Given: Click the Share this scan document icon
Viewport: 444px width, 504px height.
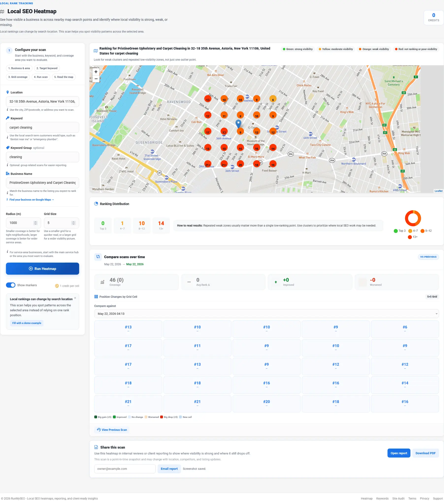Looking at the screenshot, I should tap(96, 447).
